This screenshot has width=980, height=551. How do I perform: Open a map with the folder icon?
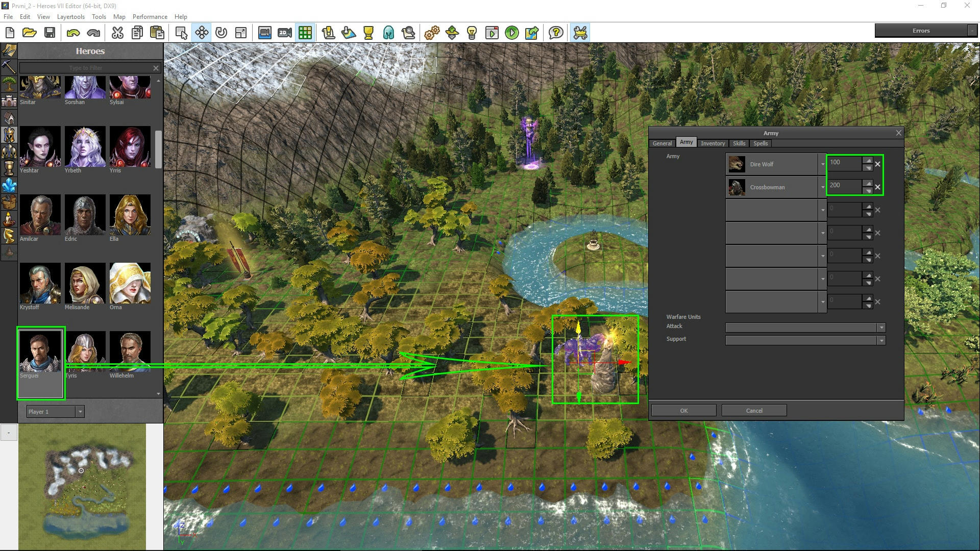[x=30, y=33]
